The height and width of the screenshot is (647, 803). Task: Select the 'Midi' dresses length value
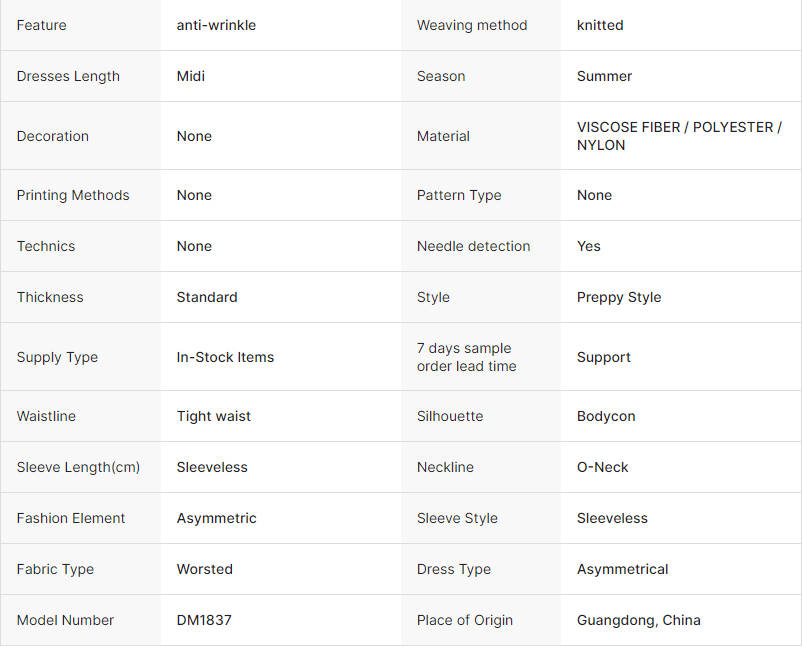point(191,76)
